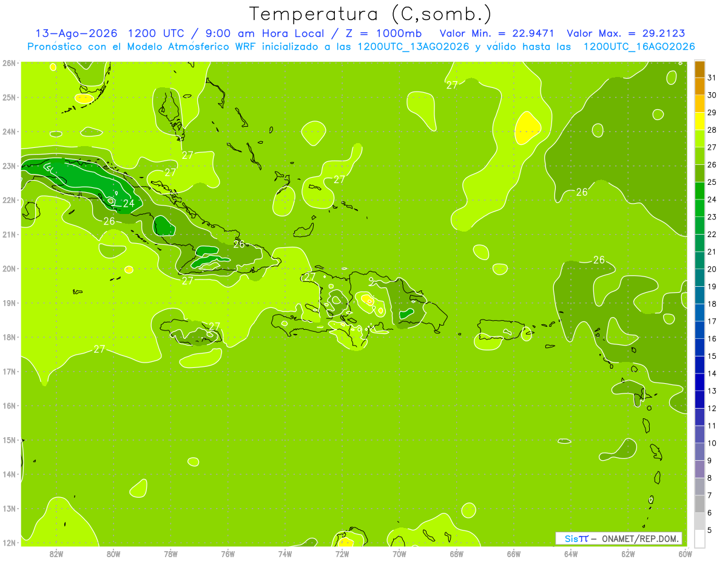Click the light green swatch between 26 and 27

coord(699,156)
